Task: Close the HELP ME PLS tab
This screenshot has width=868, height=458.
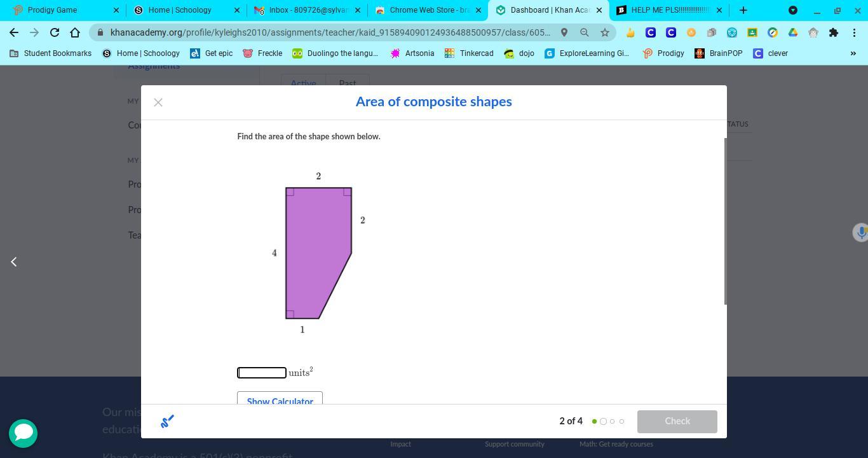Action: (719, 10)
